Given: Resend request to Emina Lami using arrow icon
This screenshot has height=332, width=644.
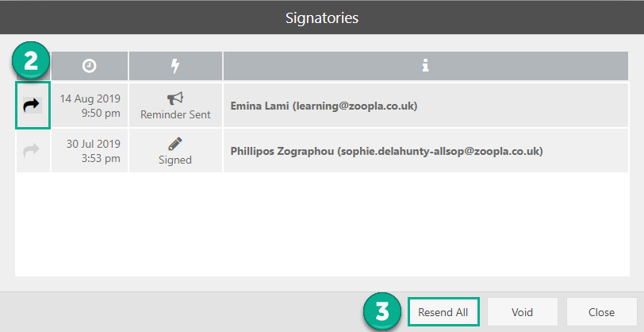Looking at the screenshot, I should click(33, 106).
